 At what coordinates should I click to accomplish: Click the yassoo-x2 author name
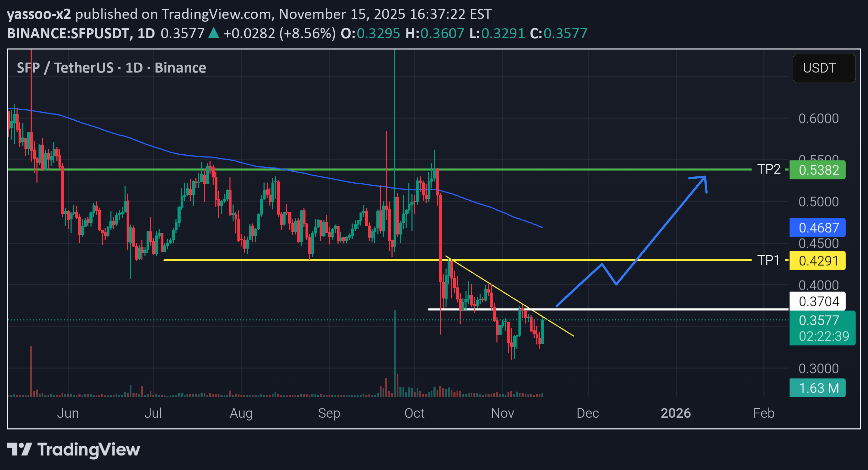pos(39,14)
